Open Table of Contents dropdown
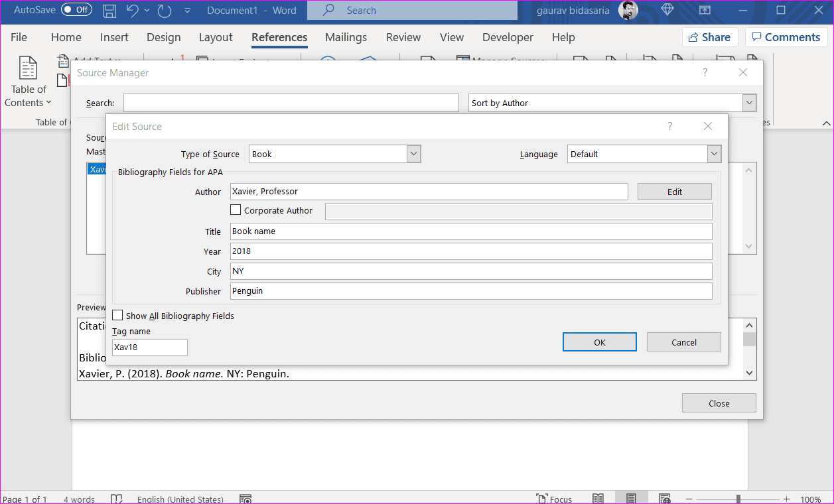 pos(28,83)
